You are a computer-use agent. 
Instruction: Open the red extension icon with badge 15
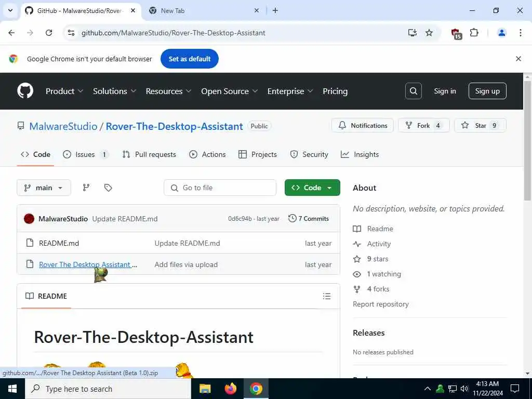tap(456, 33)
